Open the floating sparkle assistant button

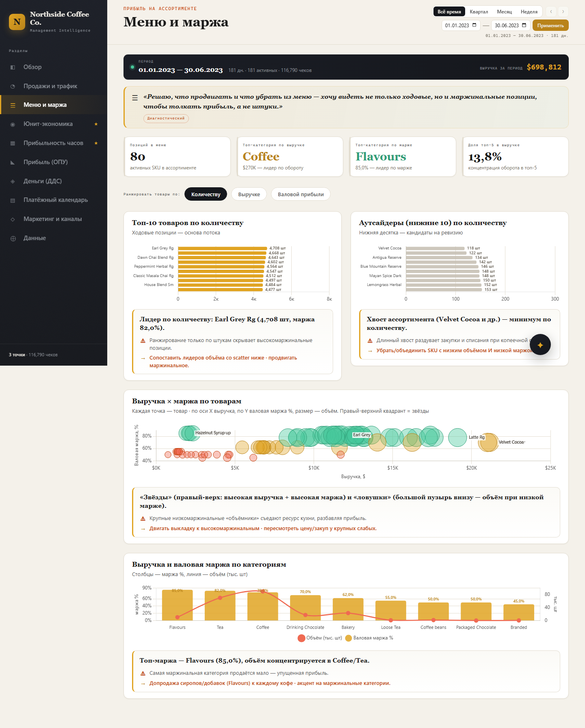click(x=540, y=344)
